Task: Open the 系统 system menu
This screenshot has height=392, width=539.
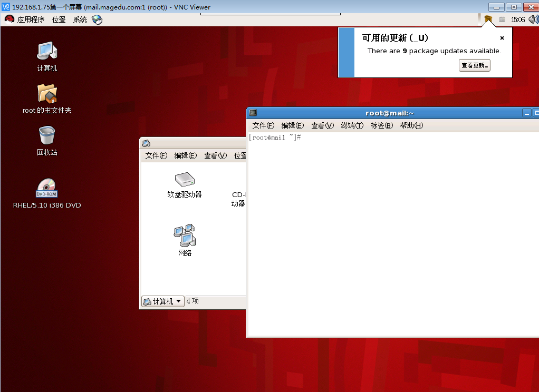Action: [x=80, y=19]
